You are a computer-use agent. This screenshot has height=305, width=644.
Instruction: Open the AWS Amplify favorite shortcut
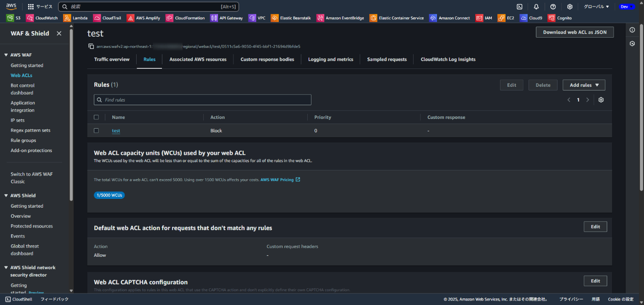point(144,18)
